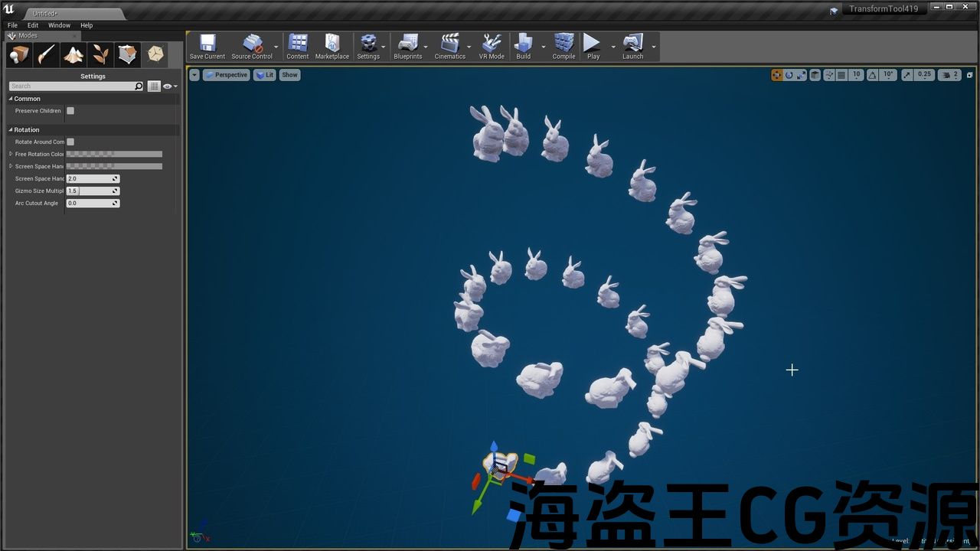Click the Perspective viewport button

[227, 75]
